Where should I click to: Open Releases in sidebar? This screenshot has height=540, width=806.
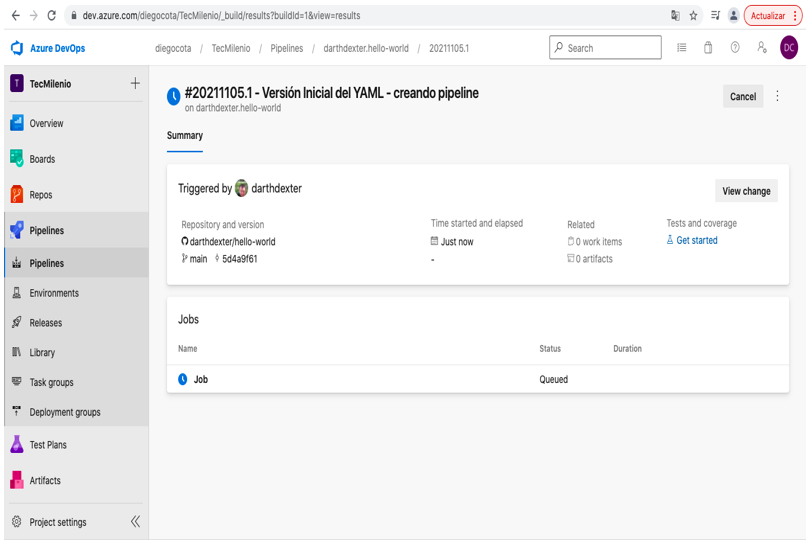click(x=76, y=323)
